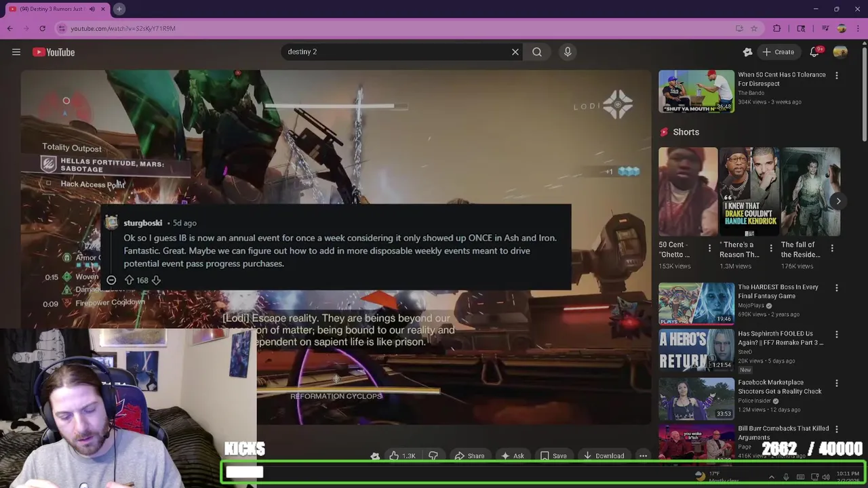Open more actions menu beside Download
Viewport: 868px width, 488px height.
[643, 456]
